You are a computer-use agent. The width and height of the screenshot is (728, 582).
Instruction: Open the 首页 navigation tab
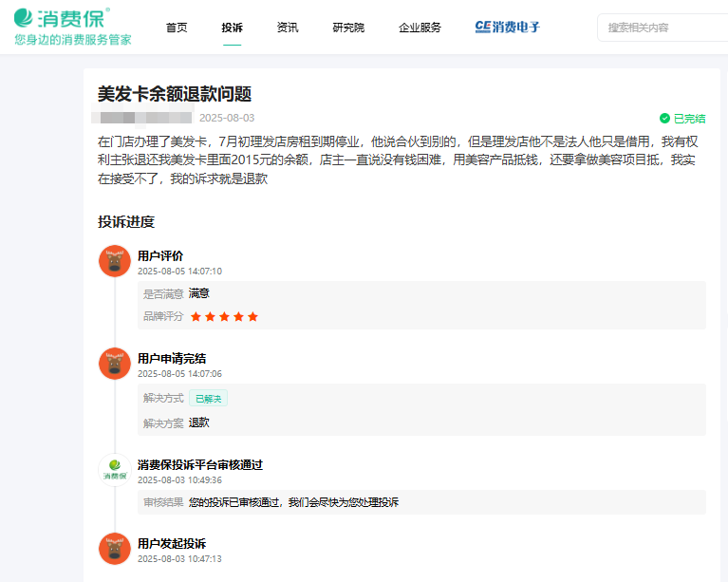[177, 28]
